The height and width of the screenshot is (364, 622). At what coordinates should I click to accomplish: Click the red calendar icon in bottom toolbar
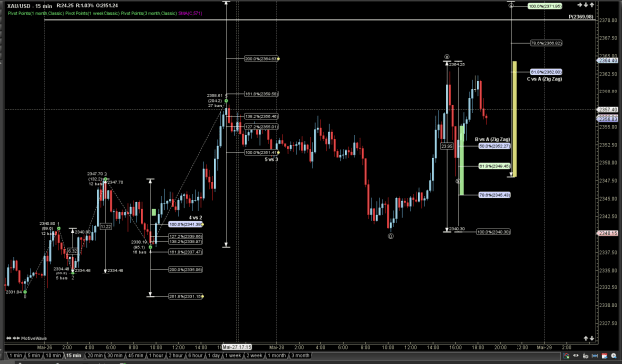pyautogui.click(x=604, y=356)
